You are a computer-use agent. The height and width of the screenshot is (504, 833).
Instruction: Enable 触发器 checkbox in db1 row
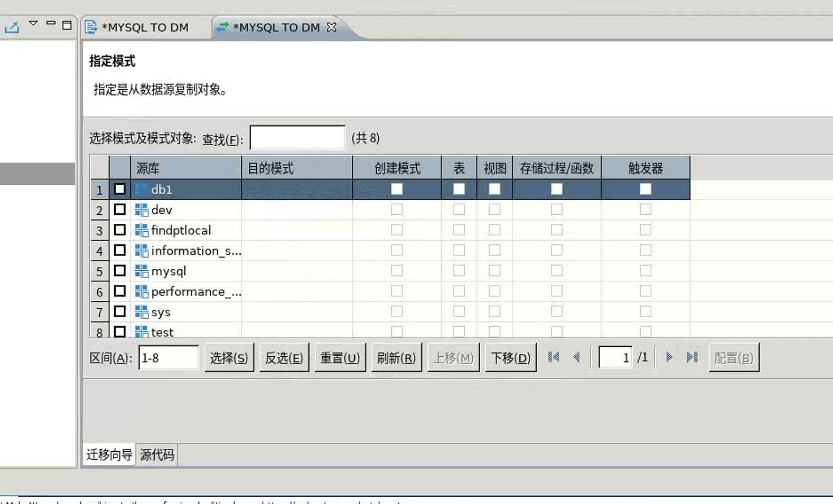click(x=645, y=189)
